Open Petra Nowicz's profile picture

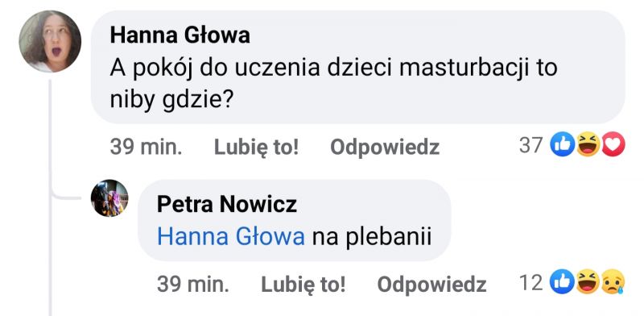coord(109,198)
